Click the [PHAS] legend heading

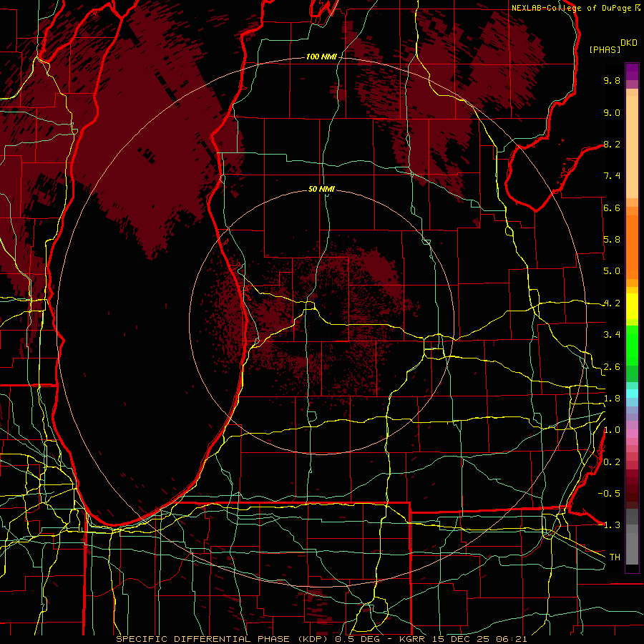[605, 49]
